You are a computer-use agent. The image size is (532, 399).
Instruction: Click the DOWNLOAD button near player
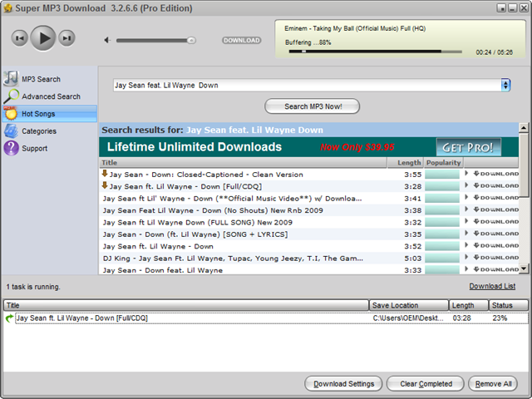[242, 41]
